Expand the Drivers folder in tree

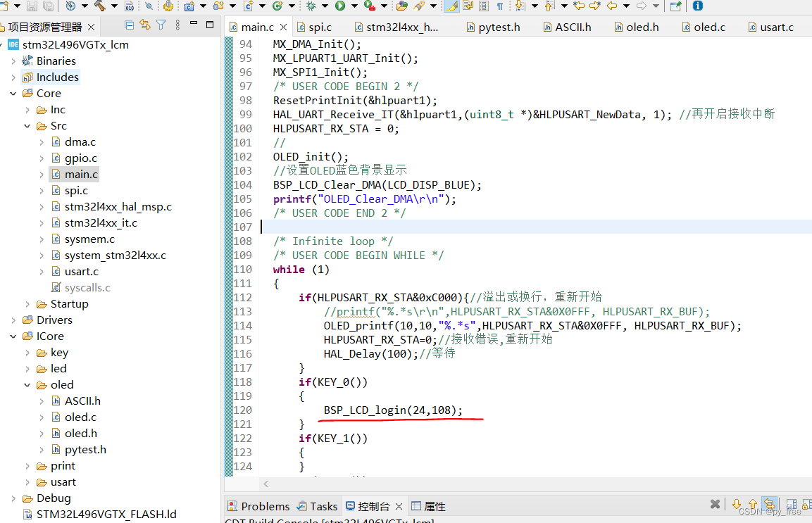[x=14, y=320]
